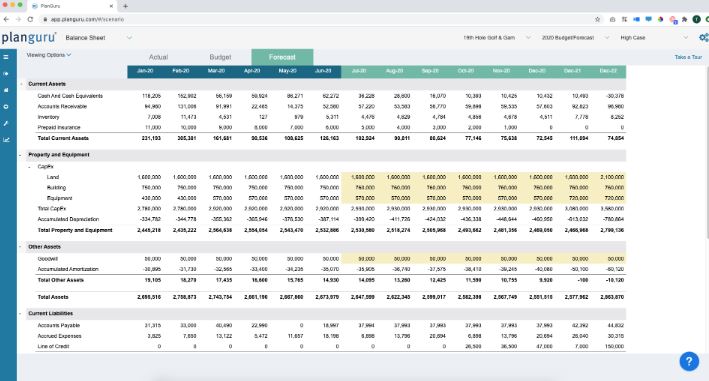This screenshot has width=709, height=381.
Task: Open the bar chart sidebar icon
Action: [6, 90]
